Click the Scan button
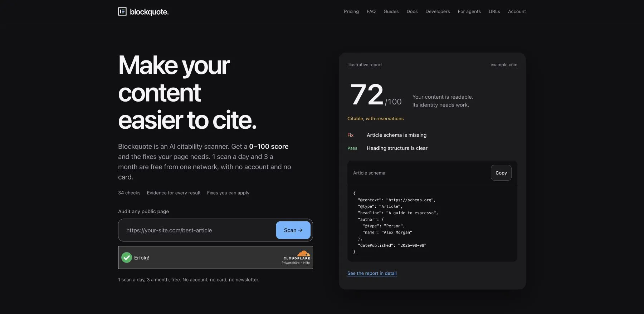This screenshot has width=644, height=314. [293, 230]
